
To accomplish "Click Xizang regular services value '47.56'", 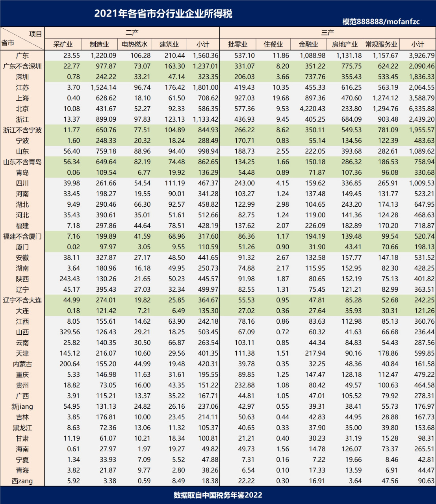I will pyautogui.click(x=390, y=481).
